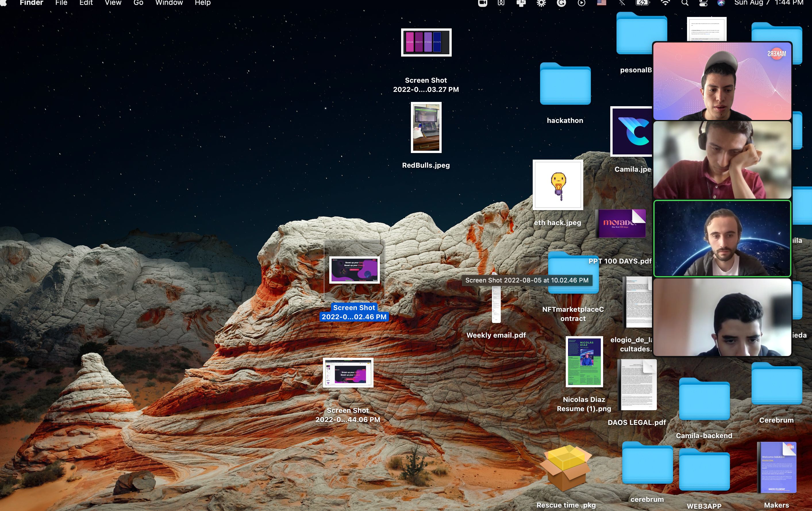Screen dimensions: 812x511
Task: Click the menu bar play circle icon
Action: (x=581, y=3)
